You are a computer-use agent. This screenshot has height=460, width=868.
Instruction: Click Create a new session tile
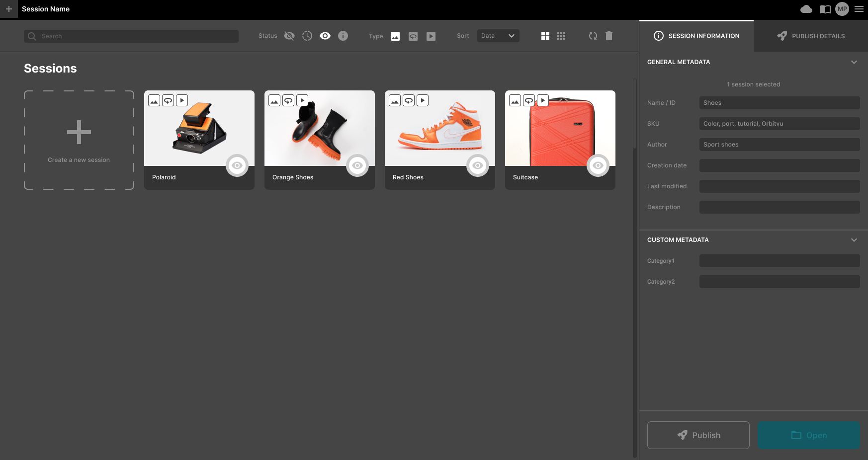coord(79,140)
